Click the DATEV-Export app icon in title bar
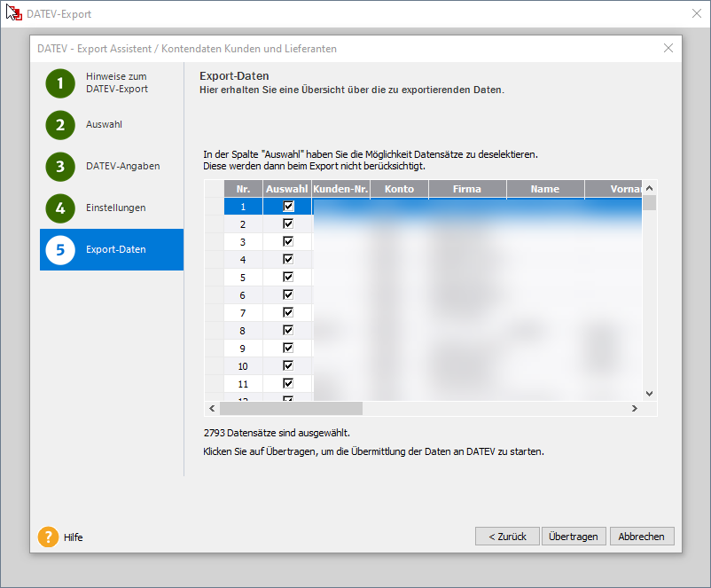 click(x=14, y=13)
